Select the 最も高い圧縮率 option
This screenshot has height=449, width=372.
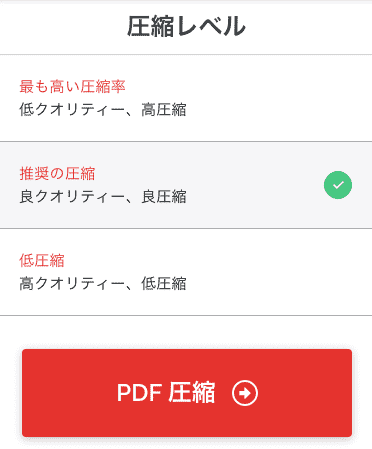coord(186,98)
